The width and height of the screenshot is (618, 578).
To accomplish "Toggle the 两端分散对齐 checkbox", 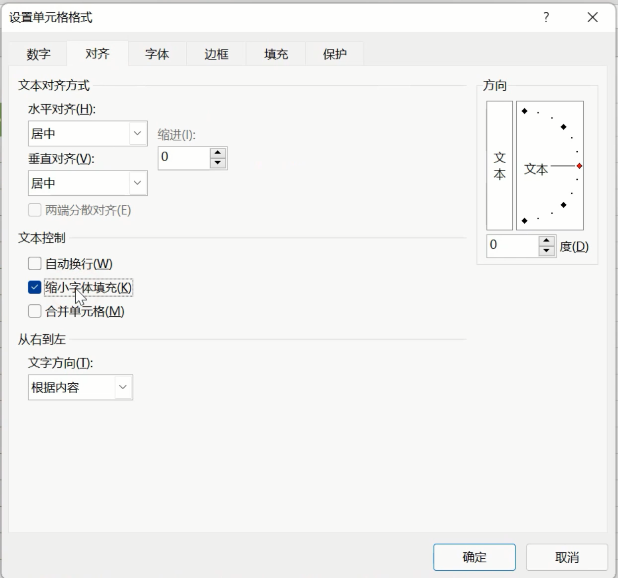I will pyautogui.click(x=35, y=210).
